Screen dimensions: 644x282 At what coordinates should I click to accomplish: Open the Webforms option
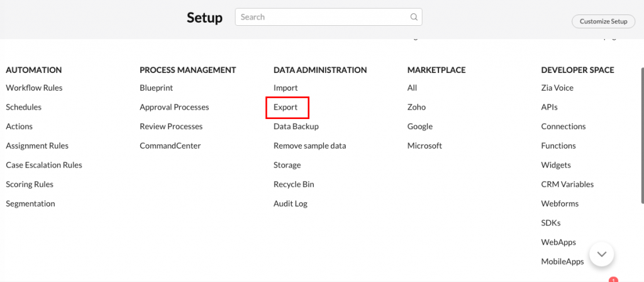[560, 204]
